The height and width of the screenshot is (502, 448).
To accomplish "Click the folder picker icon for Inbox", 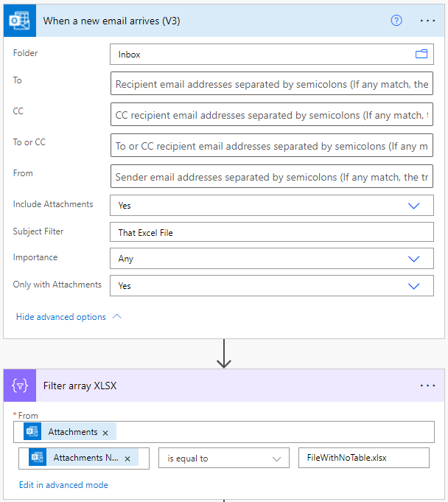I will tap(421, 55).
